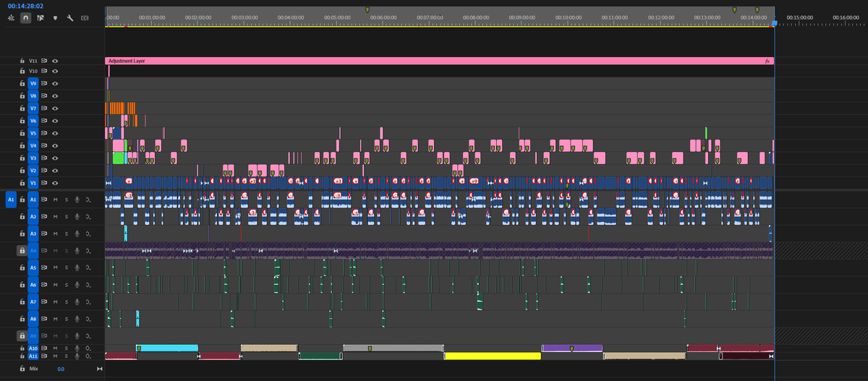Screen dimensions: 868x381
Task: Click ruler marker near 00:13:30:00
Action: coord(735,9)
